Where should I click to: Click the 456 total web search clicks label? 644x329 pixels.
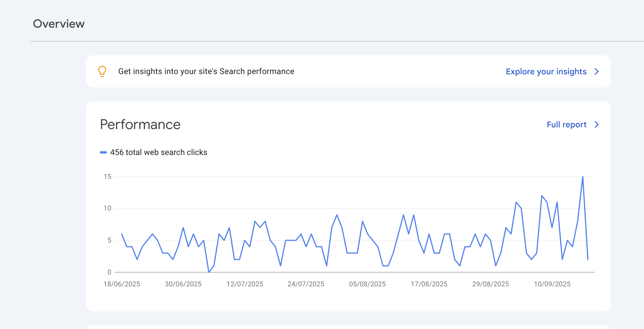coord(159,152)
